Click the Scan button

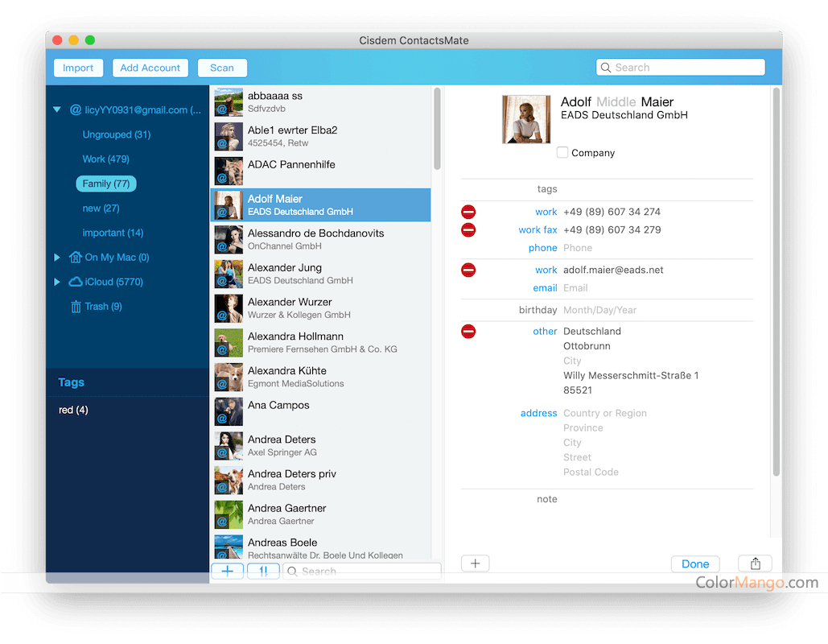[222, 68]
